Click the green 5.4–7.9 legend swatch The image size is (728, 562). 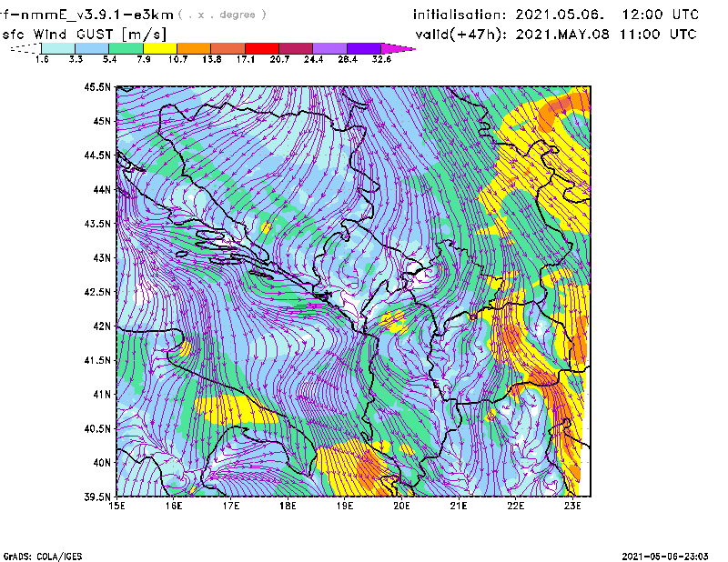(126, 48)
